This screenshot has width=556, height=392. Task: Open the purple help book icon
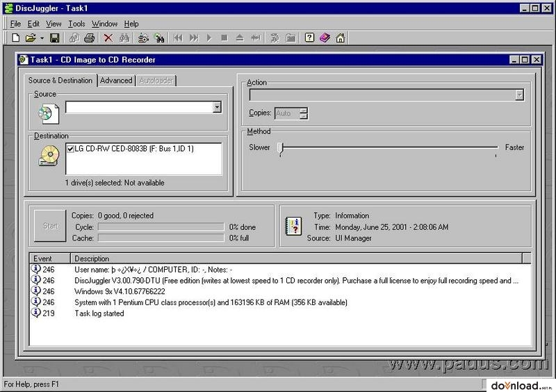coord(325,38)
